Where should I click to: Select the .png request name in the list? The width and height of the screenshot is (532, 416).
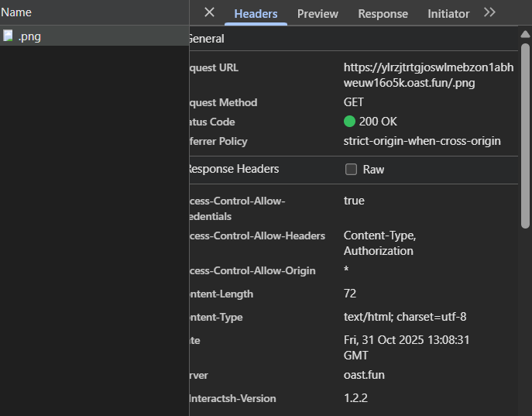tap(29, 36)
